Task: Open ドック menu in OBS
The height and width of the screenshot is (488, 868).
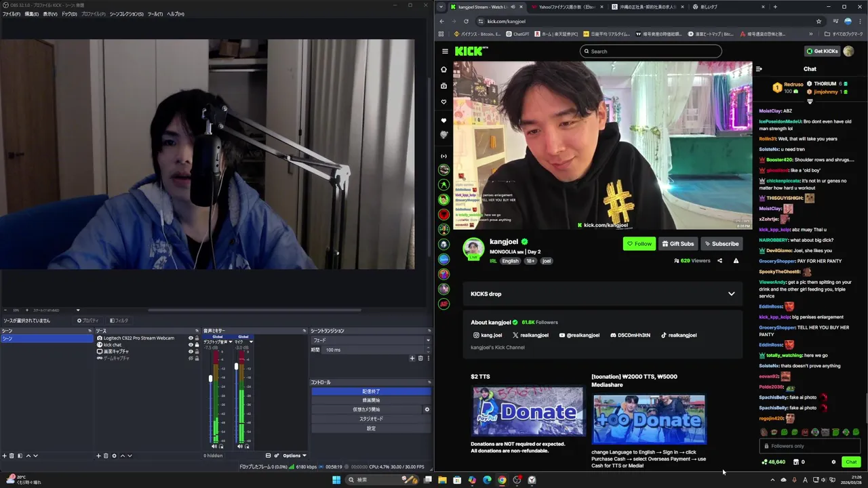Action: point(69,14)
